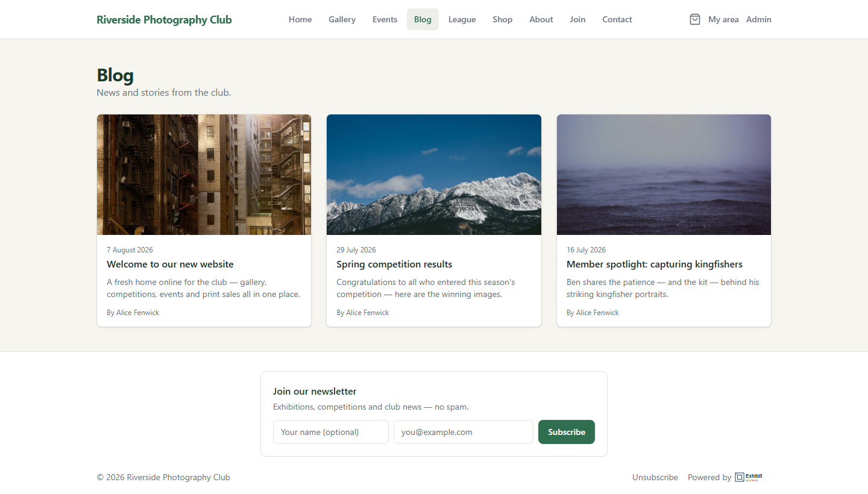The width and height of the screenshot is (868, 494).
Task: Select the Blog tab in navigation
Action: point(423,19)
